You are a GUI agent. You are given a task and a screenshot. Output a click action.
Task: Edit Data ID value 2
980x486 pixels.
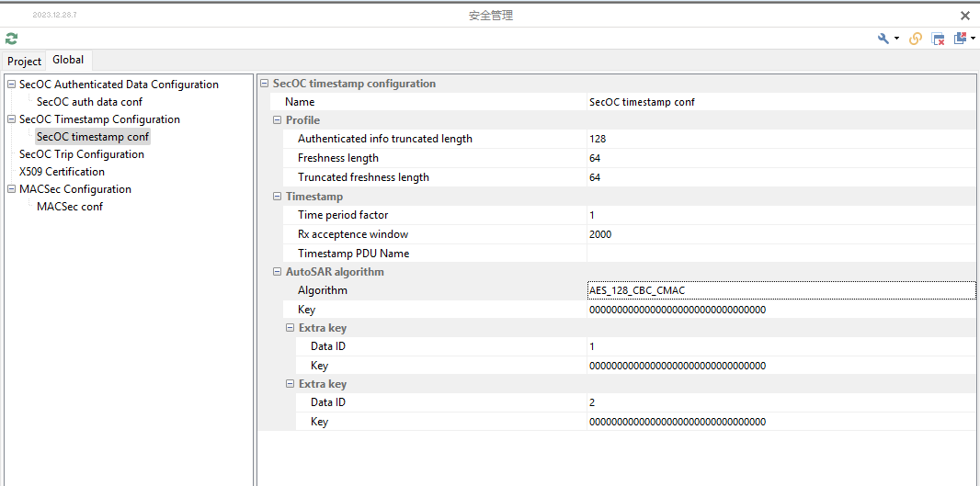pyautogui.click(x=781, y=403)
